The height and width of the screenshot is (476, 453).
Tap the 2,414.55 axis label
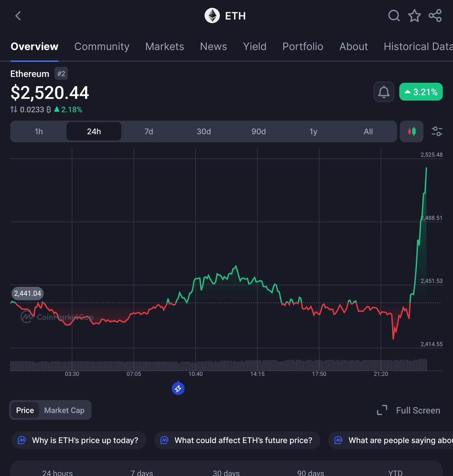432,344
